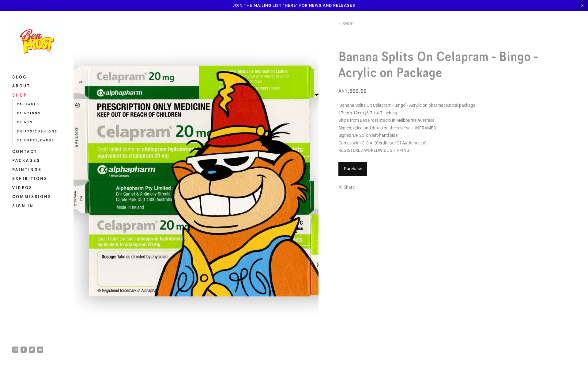Open main PAINTINGS gallery above EXHIBITIONS

27,170
